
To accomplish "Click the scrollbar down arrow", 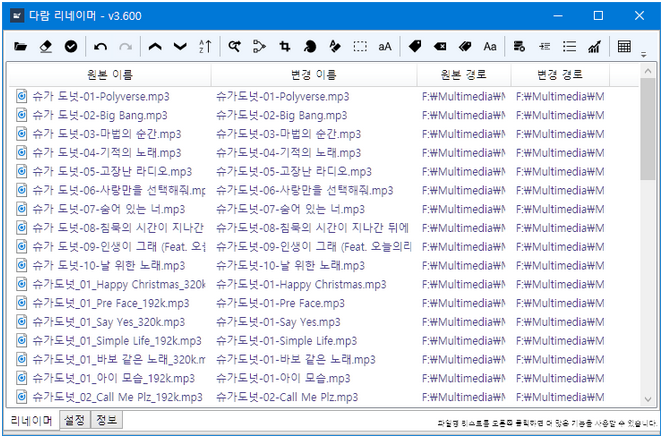I will (648, 399).
